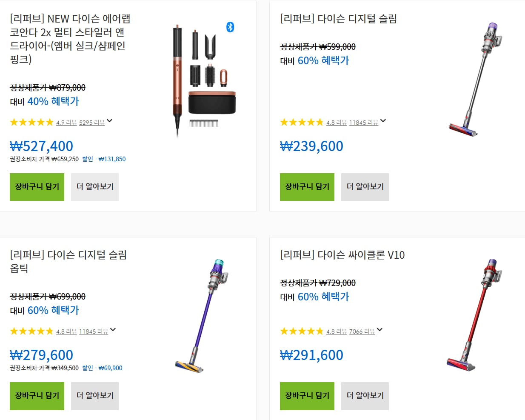Screen dimensions: 525x420
Task: Click the star rating of the 디지털 슬림 옵틱
Action: (x=32, y=331)
